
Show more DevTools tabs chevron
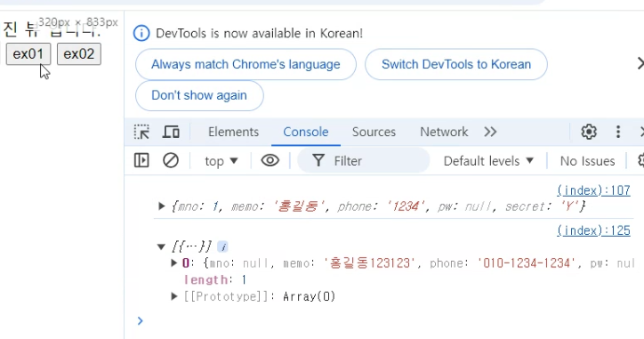490,132
